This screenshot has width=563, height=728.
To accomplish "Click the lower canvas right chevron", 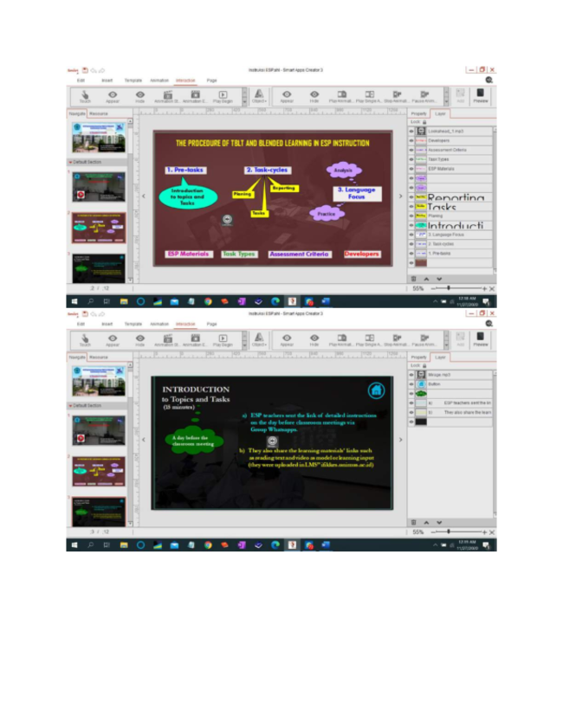I will coord(400,440).
